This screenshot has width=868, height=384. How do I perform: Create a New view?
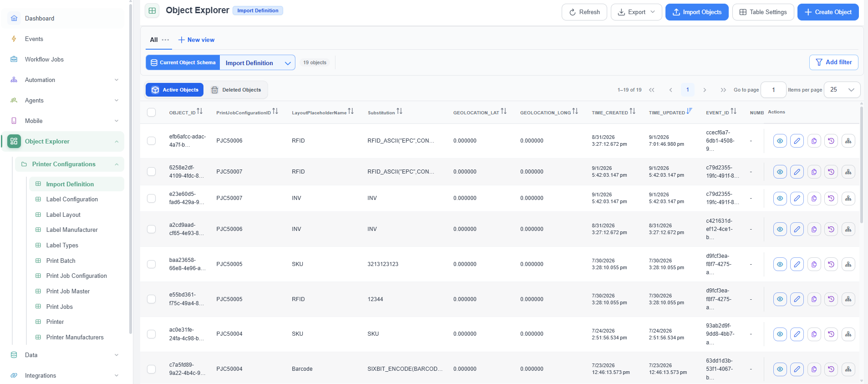click(196, 40)
